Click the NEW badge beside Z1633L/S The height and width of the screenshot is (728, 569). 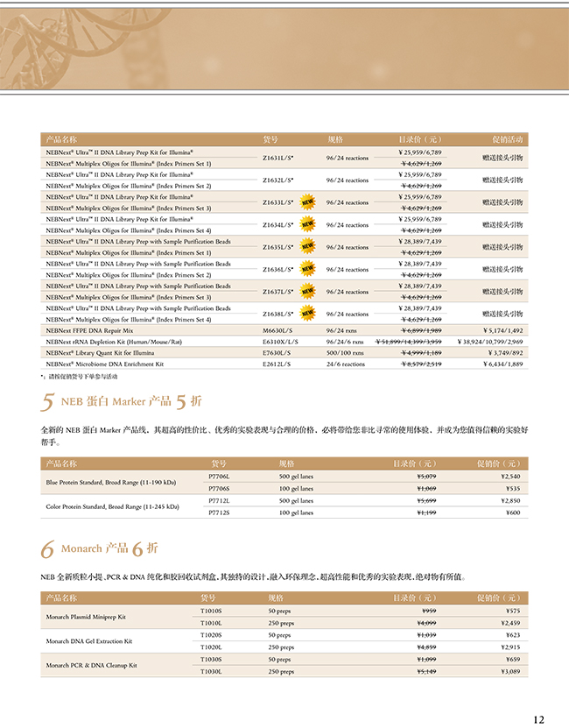tap(307, 202)
